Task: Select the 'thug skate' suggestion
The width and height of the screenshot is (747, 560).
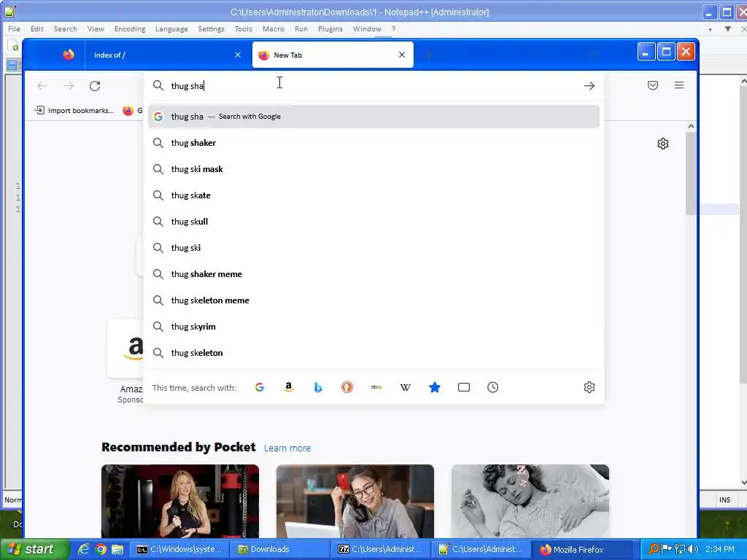Action: [x=373, y=195]
